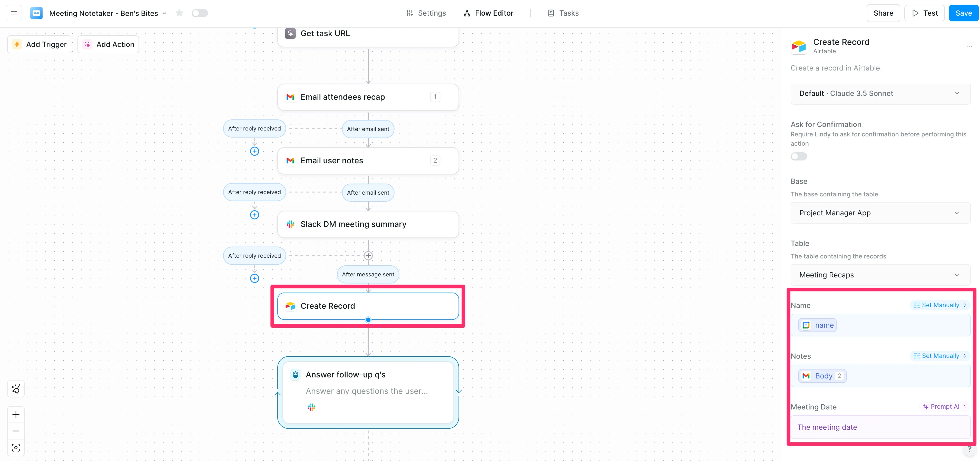Click the zoom in plus icon
The image size is (980, 461).
tap(16, 415)
